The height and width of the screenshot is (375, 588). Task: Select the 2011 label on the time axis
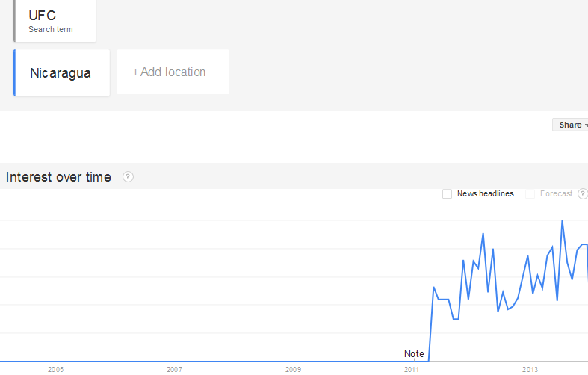click(412, 369)
